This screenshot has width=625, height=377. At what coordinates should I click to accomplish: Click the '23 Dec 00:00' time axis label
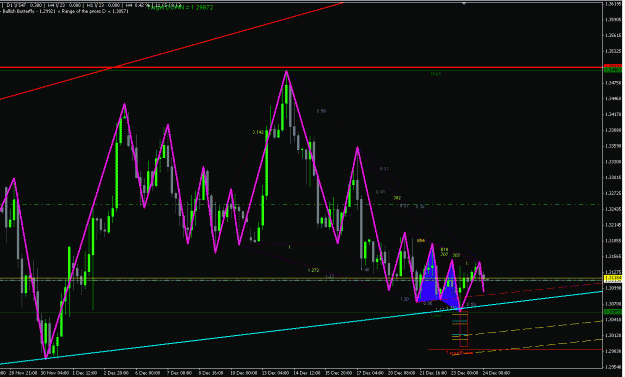(x=465, y=373)
